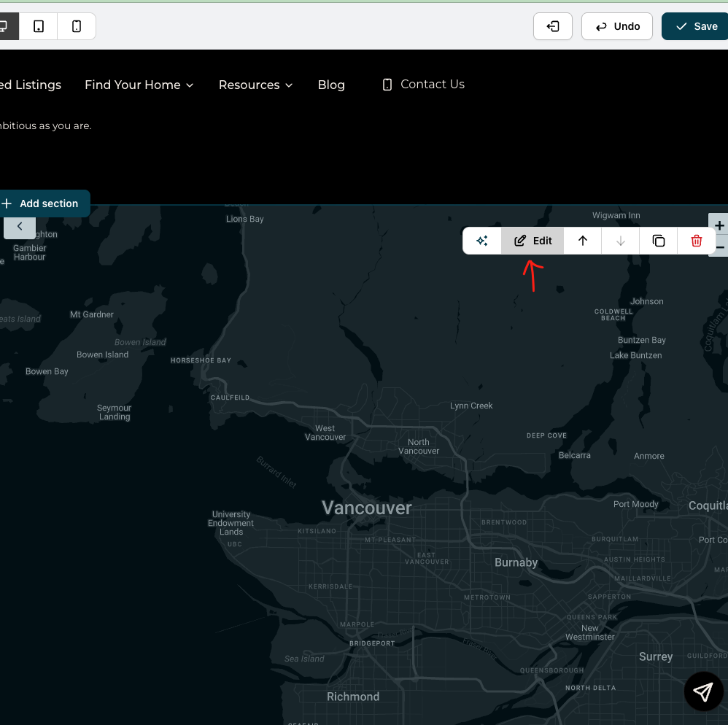Click the Gambier Harbour map label
The width and height of the screenshot is (728, 725).
coord(29,252)
